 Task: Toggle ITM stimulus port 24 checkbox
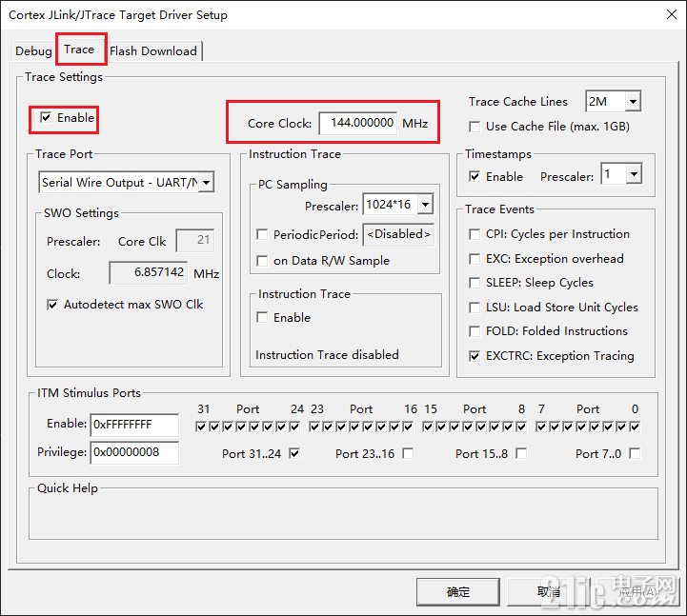pos(294,427)
